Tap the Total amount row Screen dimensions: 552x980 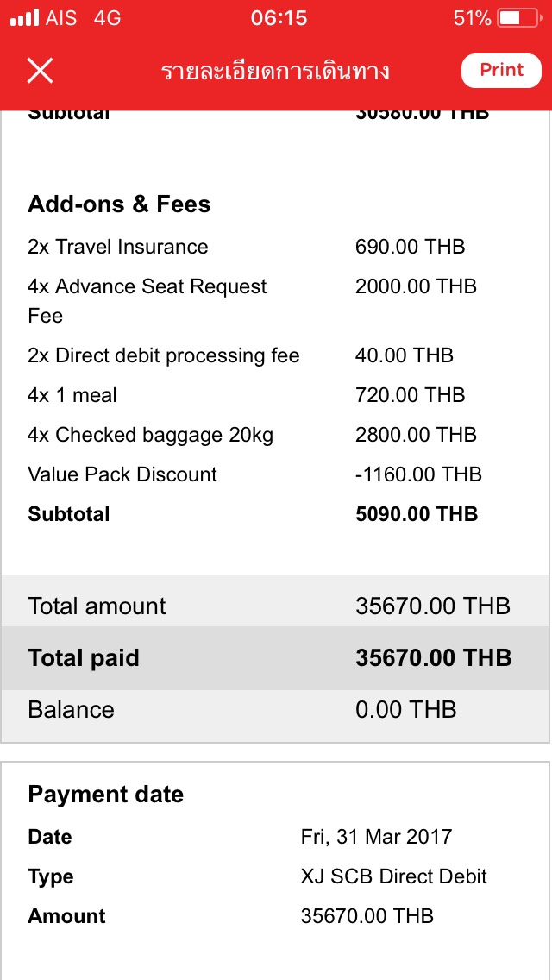[276, 606]
